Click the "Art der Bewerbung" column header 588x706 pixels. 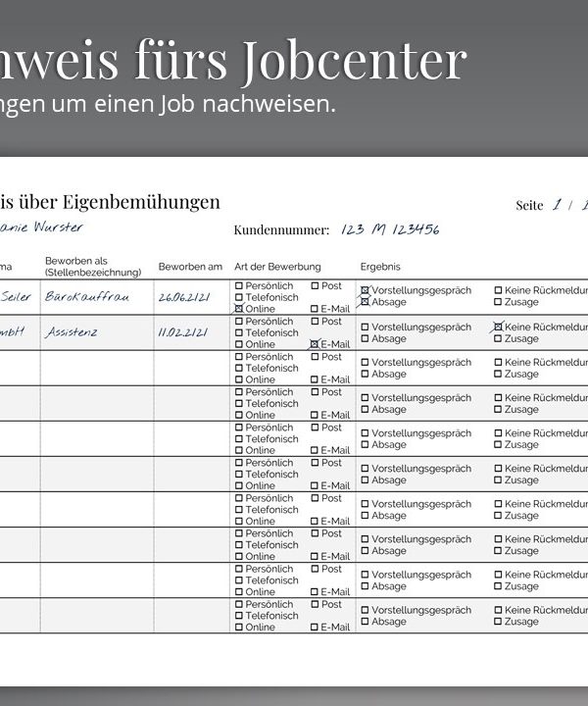pyautogui.click(x=277, y=267)
